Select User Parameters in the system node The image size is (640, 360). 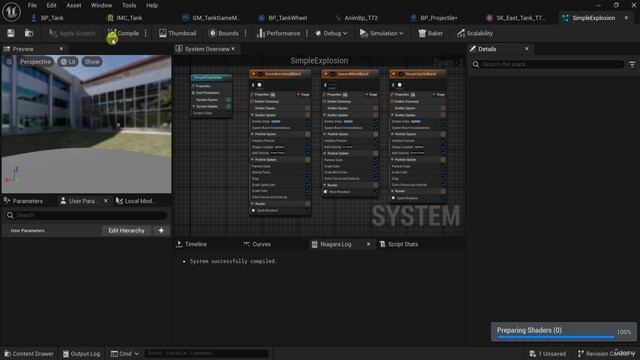207,93
